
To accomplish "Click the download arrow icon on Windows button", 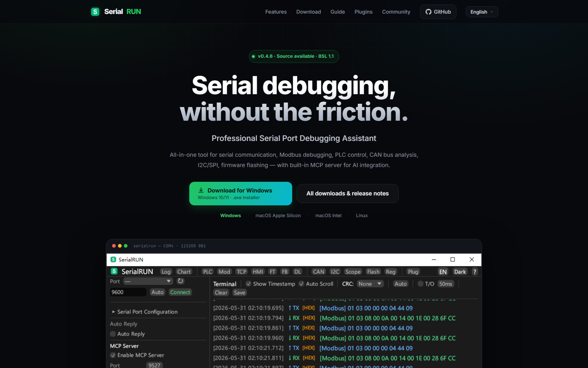I will (201, 190).
